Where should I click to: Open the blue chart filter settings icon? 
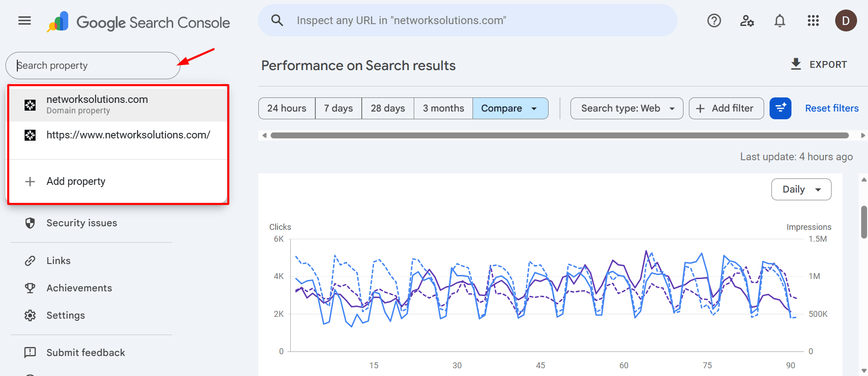point(781,108)
